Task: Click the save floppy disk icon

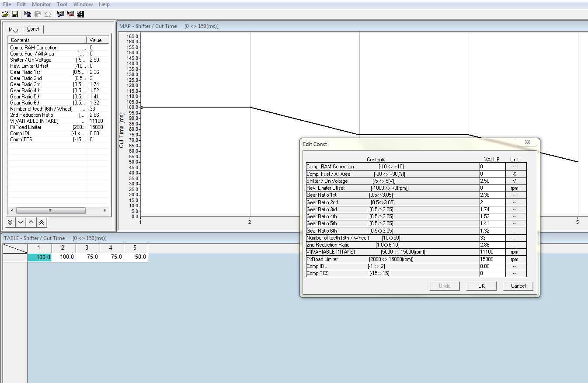Action: [x=15, y=14]
